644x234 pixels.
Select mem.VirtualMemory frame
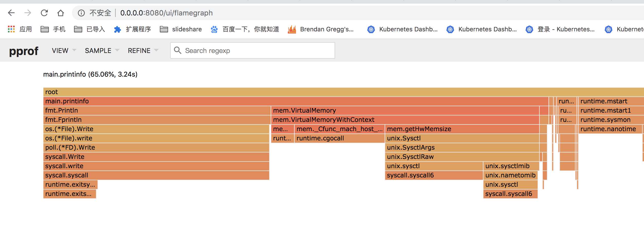click(405, 110)
